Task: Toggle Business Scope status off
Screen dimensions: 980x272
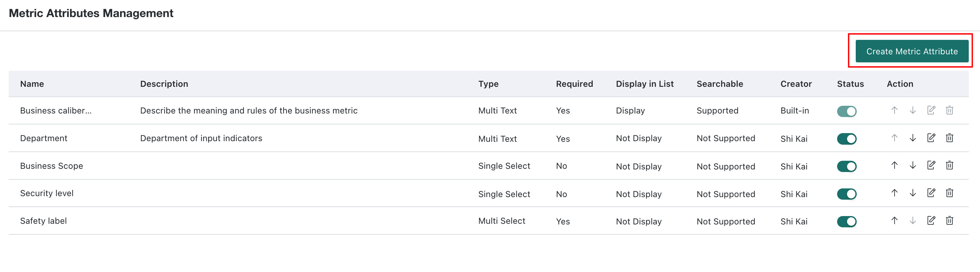Action: click(846, 167)
